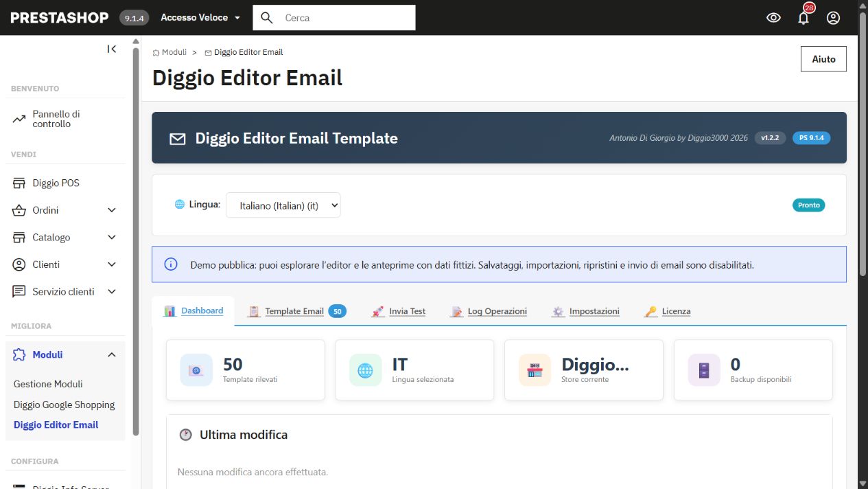Image resolution: width=868 pixels, height=489 pixels.
Task: Open the user profile icon
Action: pos(833,18)
